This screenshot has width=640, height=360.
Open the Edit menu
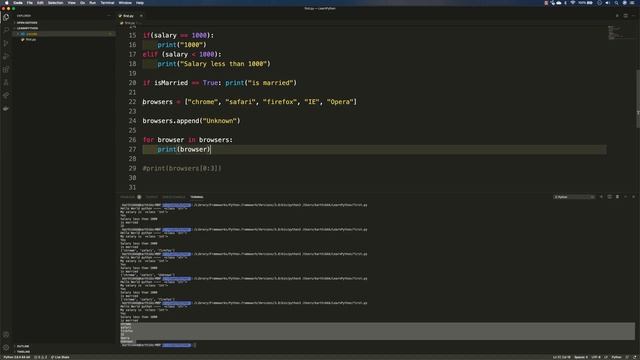(40, 3)
